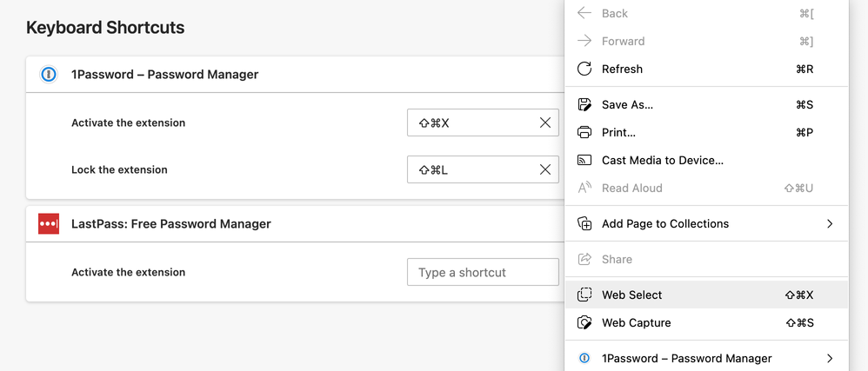
Task: Clear the Activate the extension ⇧⌘X shortcut
Action: [545, 123]
